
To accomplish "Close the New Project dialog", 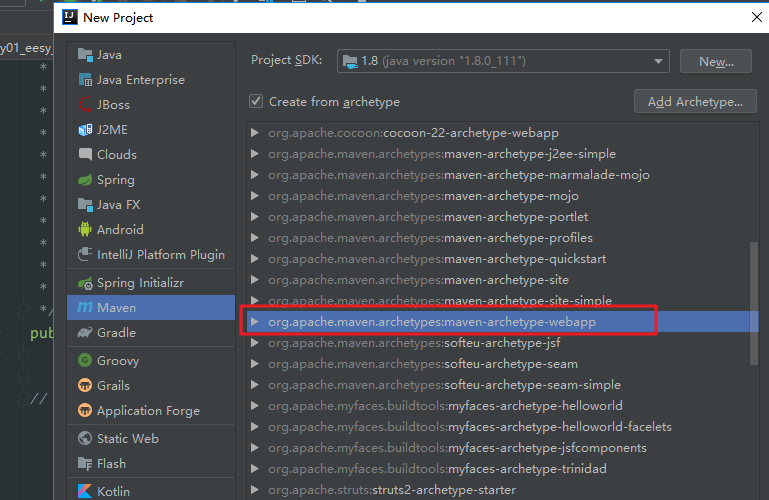I will click(x=757, y=17).
